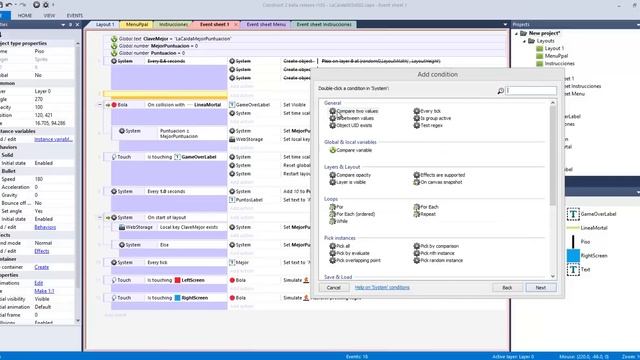This screenshot has width=640, height=360.
Task: Collapse the On start of layout event
Action: pyautogui.click(x=100, y=218)
